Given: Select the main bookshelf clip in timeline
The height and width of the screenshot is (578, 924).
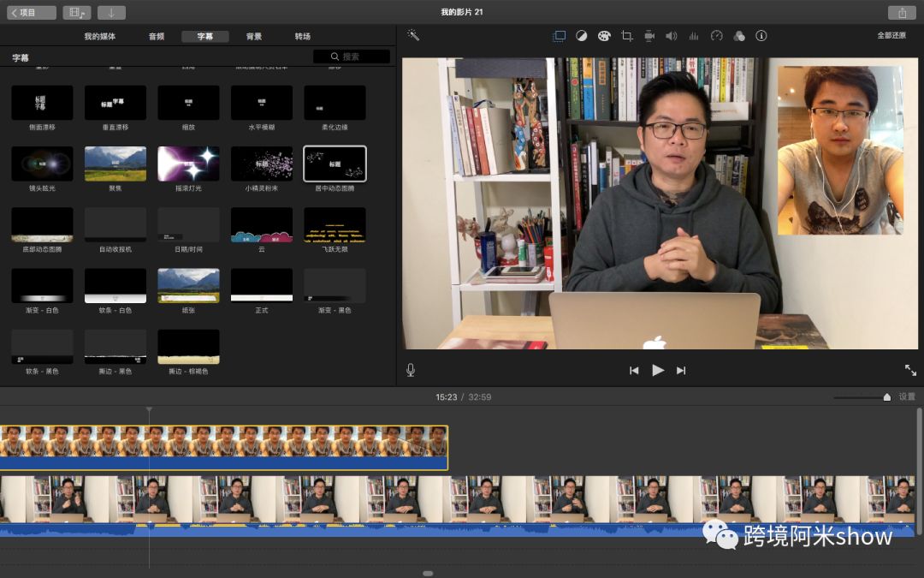Looking at the screenshot, I should click(x=457, y=506).
